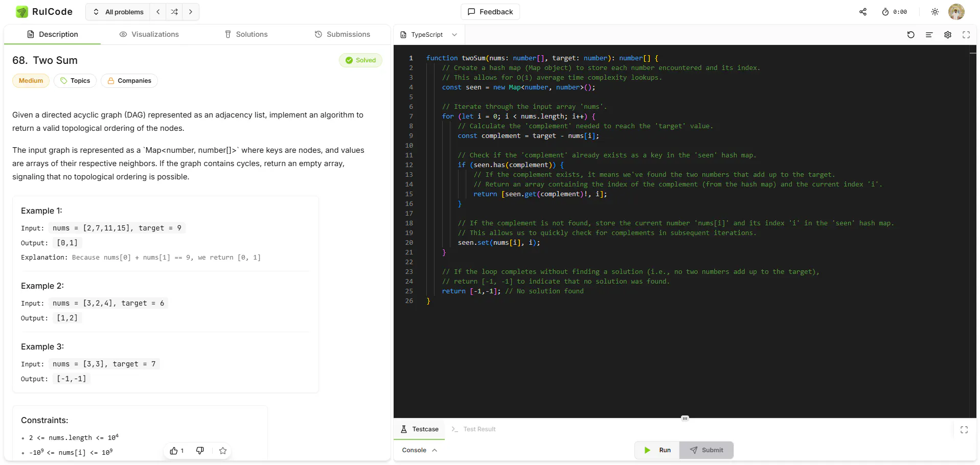
Task: Click the 'function twoSum' code line
Action: (542, 58)
